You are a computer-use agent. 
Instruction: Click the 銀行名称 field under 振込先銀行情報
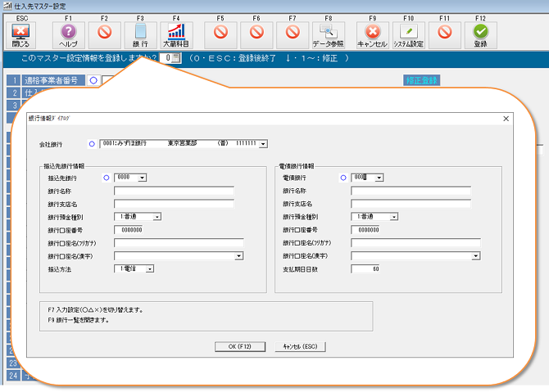click(174, 191)
